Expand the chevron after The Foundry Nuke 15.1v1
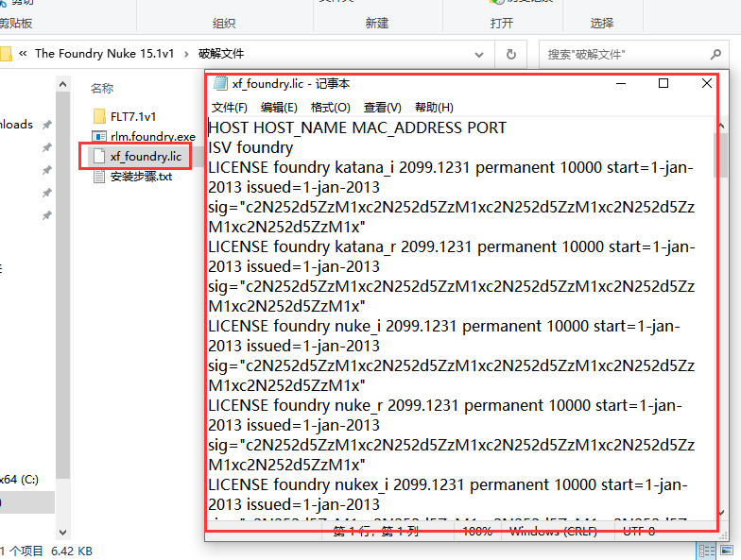The height and width of the screenshot is (560, 741). (186, 55)
